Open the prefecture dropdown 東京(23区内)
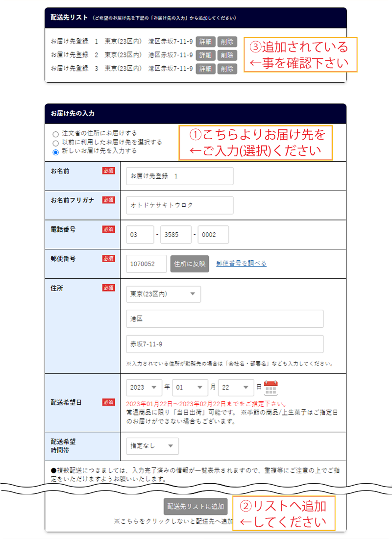This screenshot has height=539, width=392. coord(163,294)
